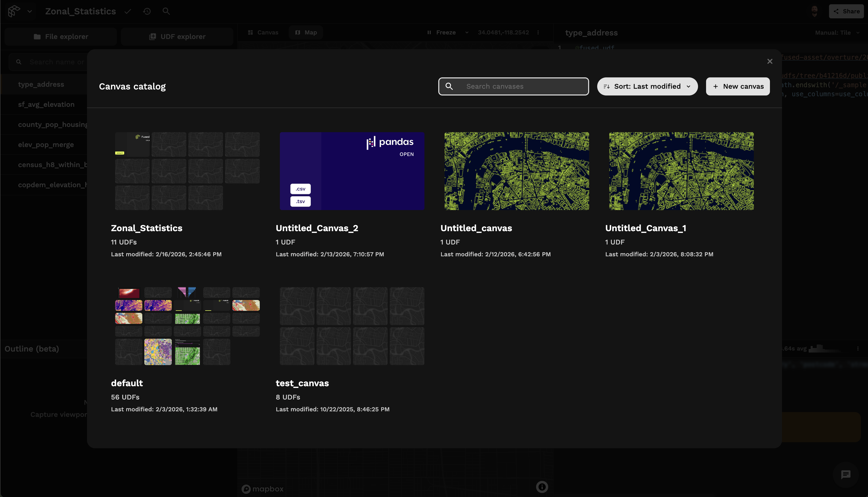Click the default canvas title

point(127,383)
